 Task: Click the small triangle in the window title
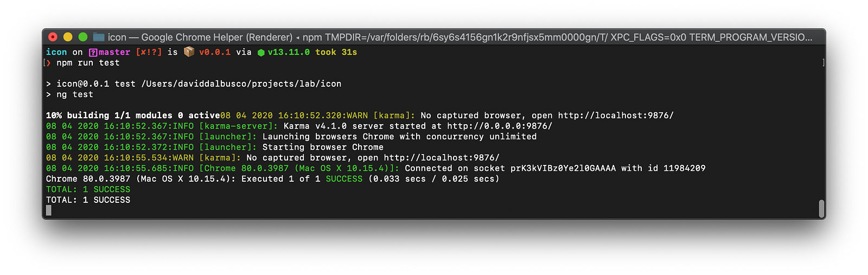click(298, 37)
